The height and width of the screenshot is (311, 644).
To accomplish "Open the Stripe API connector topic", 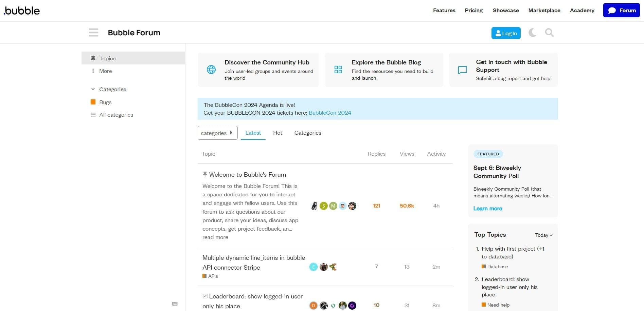I will (x=254, y=263).
